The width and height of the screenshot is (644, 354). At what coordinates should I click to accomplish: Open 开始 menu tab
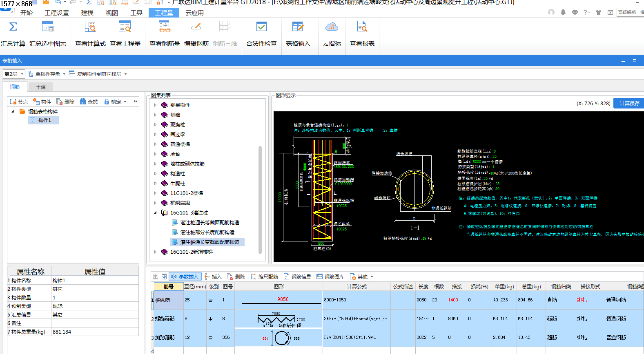coord(27,13)
